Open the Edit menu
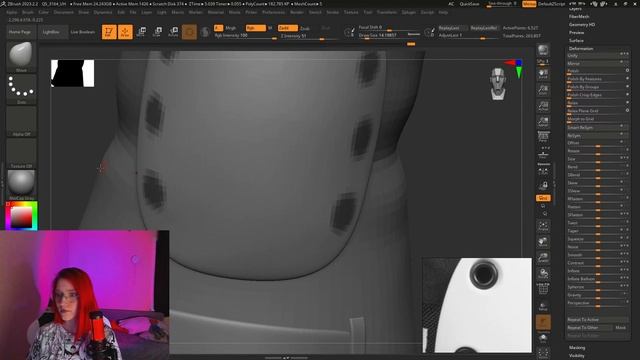Viewport: 640px width, 360px height. [121, 13]
